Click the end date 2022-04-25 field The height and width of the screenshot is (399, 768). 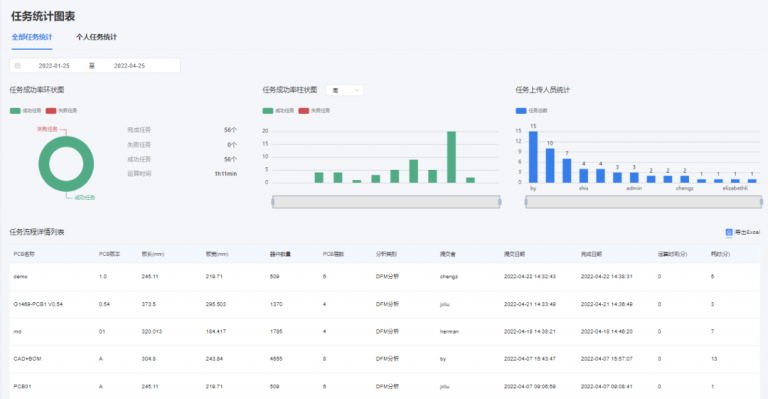129,66
